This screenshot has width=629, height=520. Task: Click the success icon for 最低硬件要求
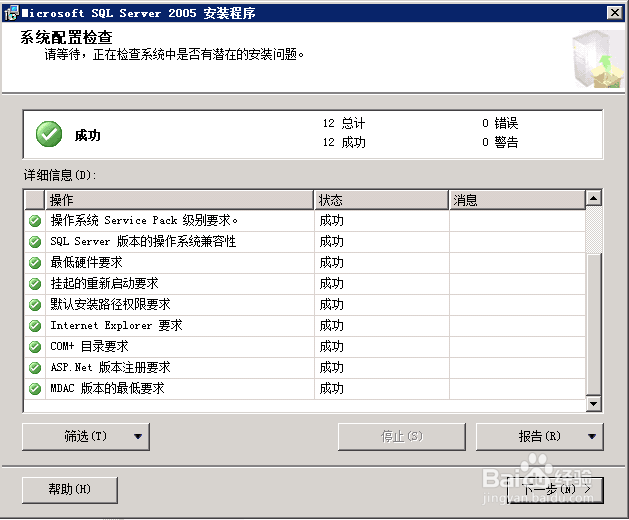click(35, 263)
